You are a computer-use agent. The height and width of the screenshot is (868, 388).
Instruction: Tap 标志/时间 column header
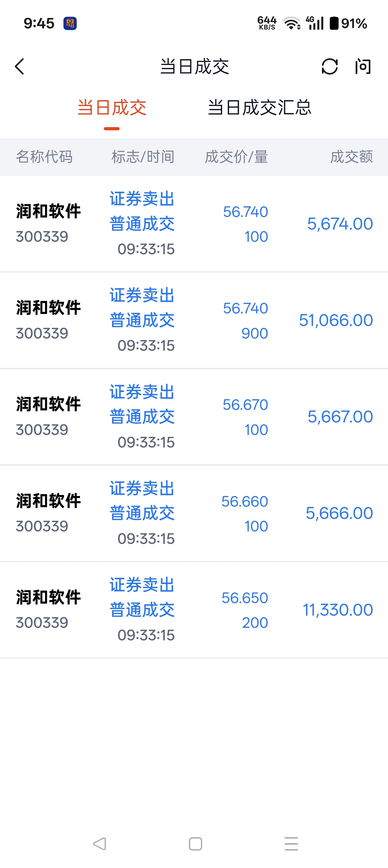(143, 157)
